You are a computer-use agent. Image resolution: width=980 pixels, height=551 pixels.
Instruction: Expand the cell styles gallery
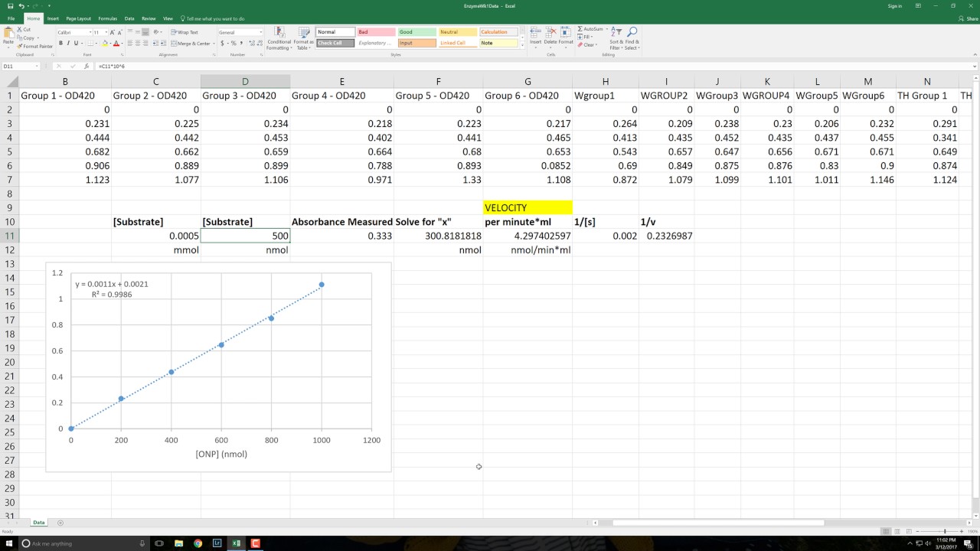click(x=524, y=46)
